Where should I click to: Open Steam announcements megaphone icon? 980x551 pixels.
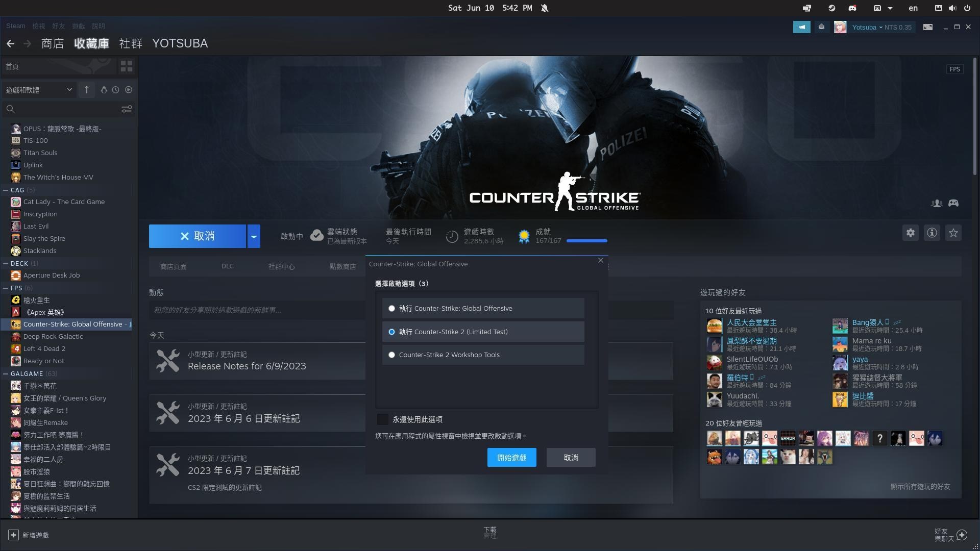(801, 27)
